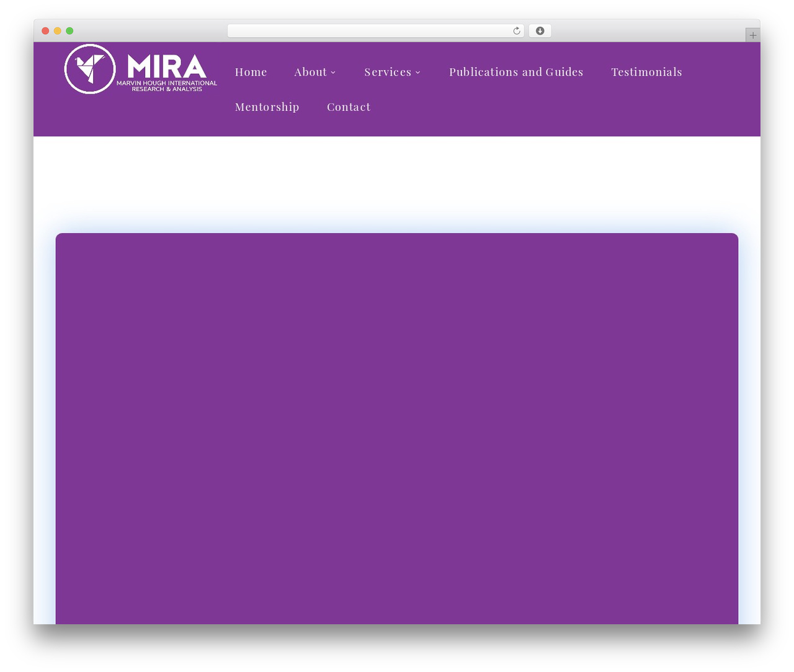Click the browser download arrow button
This screenshot has width=794, height=672.
point(540,31)
